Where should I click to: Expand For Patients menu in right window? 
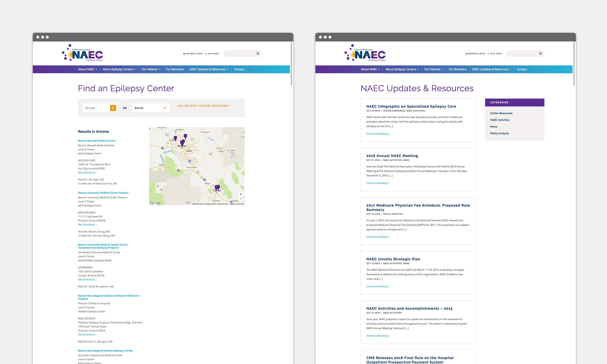point(434,69)
